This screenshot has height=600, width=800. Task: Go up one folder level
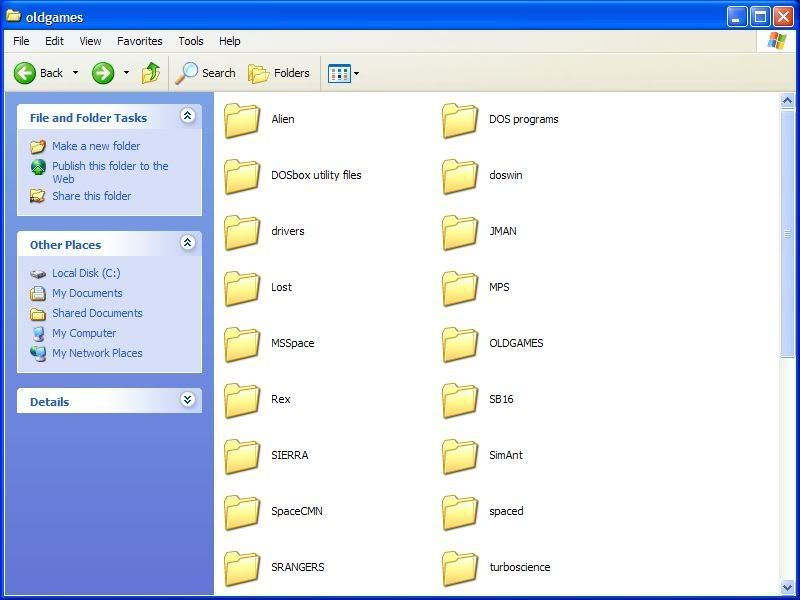click(x=151, y=73)
